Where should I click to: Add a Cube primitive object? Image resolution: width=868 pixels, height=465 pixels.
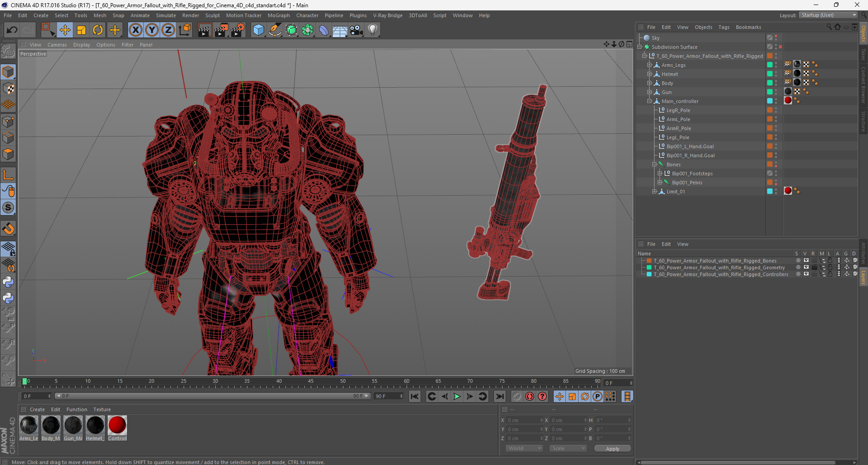click(258, 30)
